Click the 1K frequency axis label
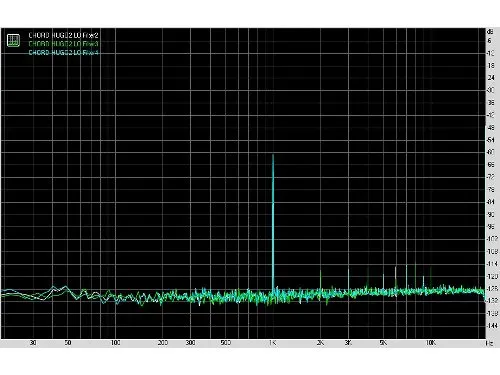Screen dimensions: 500x375 tap(273, 343)
